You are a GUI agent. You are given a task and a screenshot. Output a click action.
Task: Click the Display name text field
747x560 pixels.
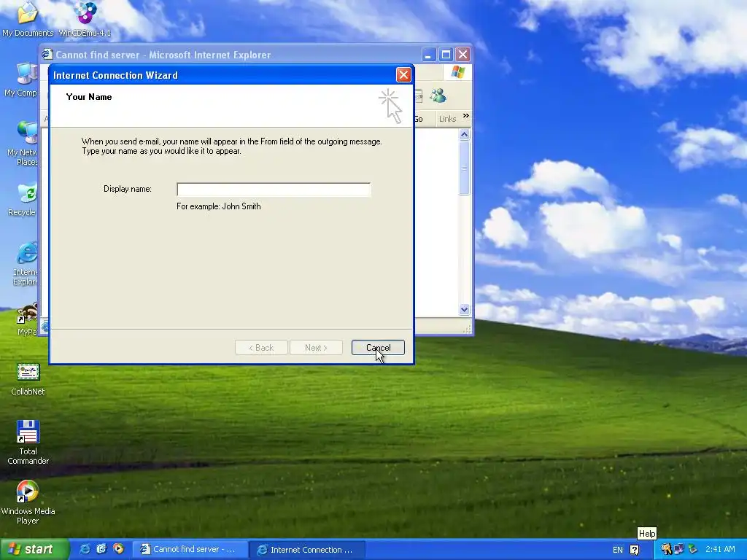[x=274, y=190]
